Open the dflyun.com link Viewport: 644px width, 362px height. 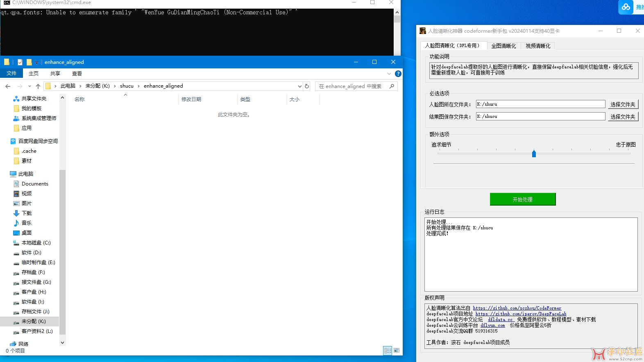pyautogui.click(x=493, y=325)
